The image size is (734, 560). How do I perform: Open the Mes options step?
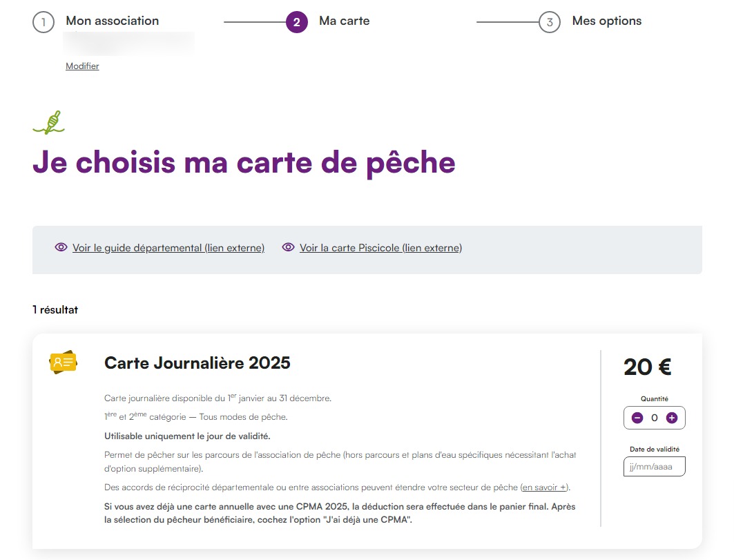(606, 21)
